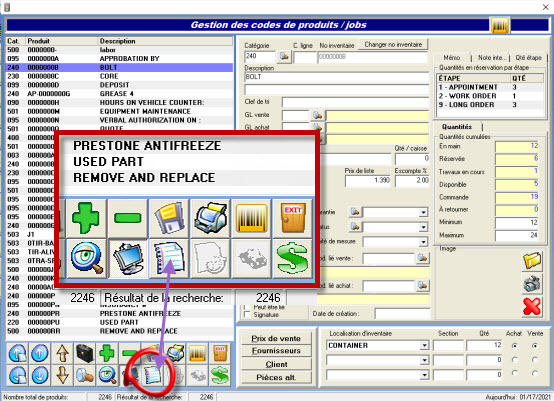Screen dimensions: 554x401
Task: Edit the Prix de liste field
Action: (368, 181)
